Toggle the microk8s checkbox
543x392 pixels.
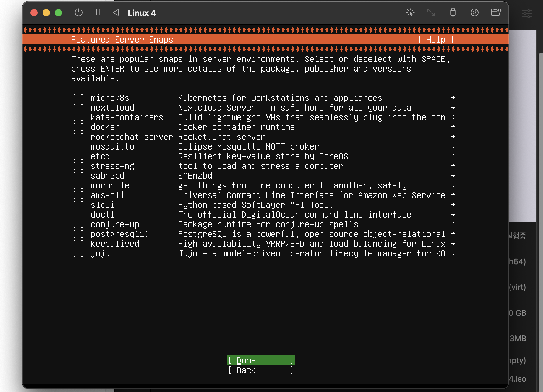[x=78, y=98]
